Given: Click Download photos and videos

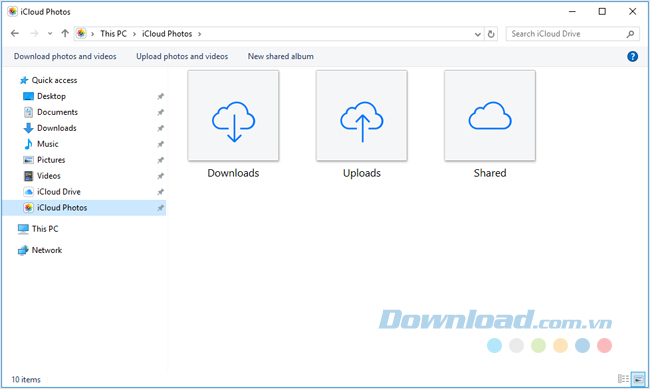Looking at the screenshot, I should 65,56.
